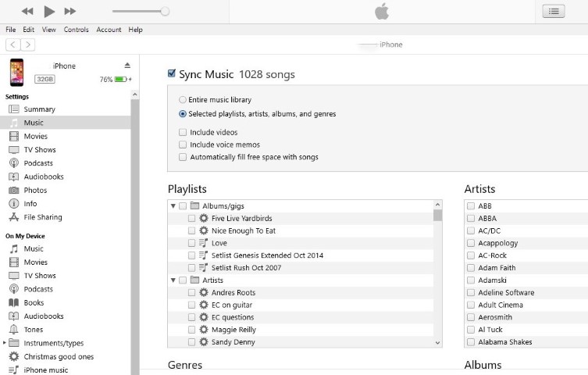
Task: Open Tones under On My Device
Action: [34, 330]
